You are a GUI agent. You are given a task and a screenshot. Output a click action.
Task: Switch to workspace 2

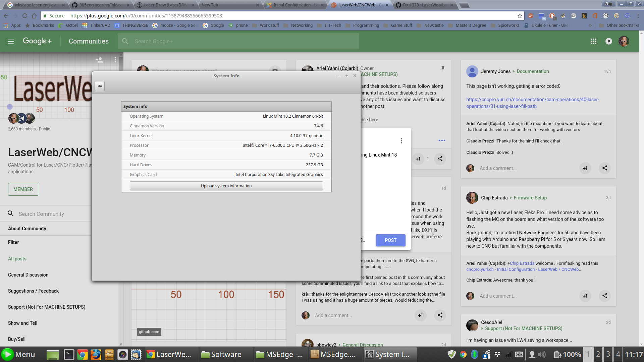pos(598,354)
